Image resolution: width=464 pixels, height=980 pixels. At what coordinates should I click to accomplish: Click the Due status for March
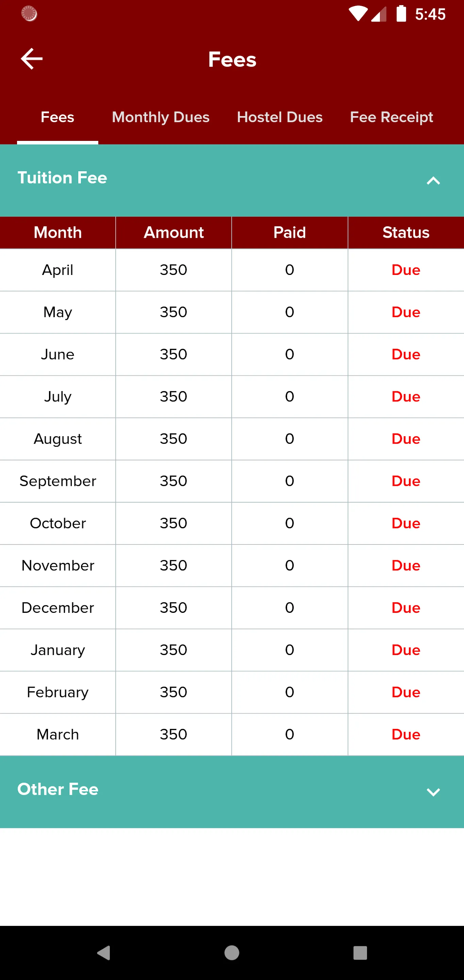[x=406, y=735]
